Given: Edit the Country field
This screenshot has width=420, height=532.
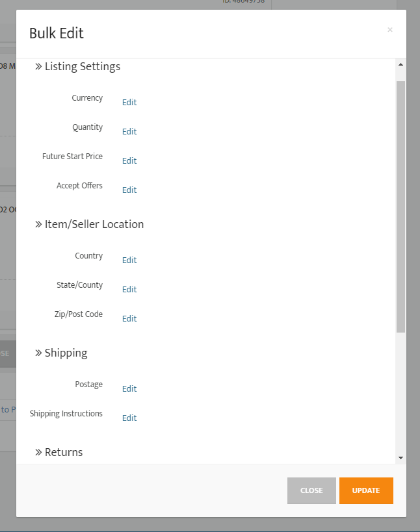Looking at the screenshot, I should click(129, 260).
